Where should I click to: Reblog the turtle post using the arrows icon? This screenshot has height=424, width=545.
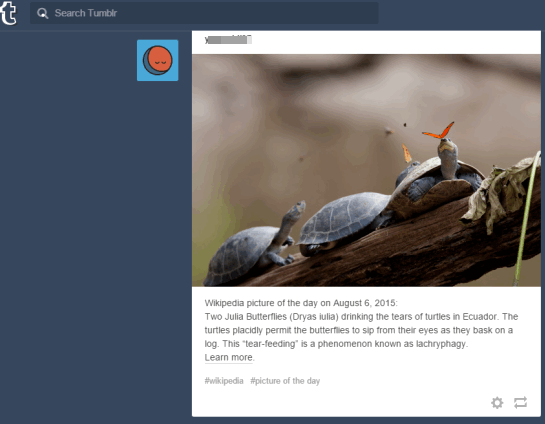(520, 402)
